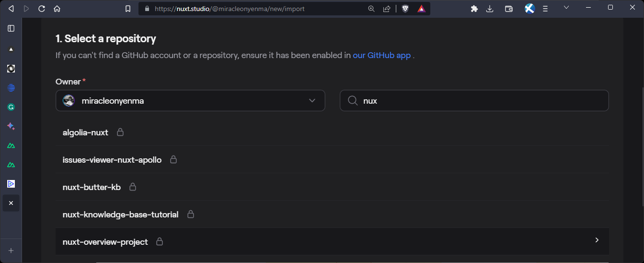Open the blue striped globe sidebar tab
The width and height of the screenshot is (644, 263).
[11, 88]
